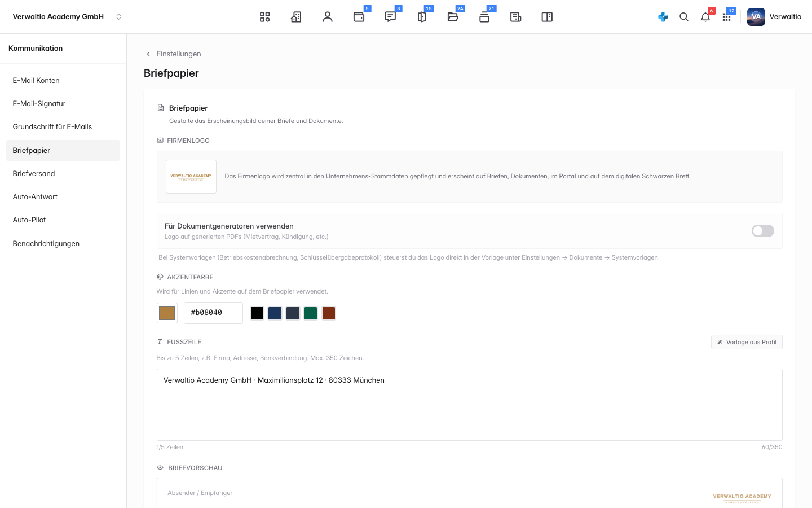The width and height of the screenshot is (812, 508).
Task: Open the person contacts icon in top navigation
Action: [x=328, y=17]
